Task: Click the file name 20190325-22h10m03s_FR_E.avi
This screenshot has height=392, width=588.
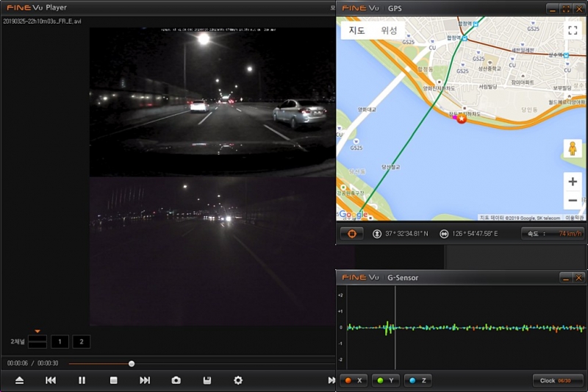Action: click(42, 21)
